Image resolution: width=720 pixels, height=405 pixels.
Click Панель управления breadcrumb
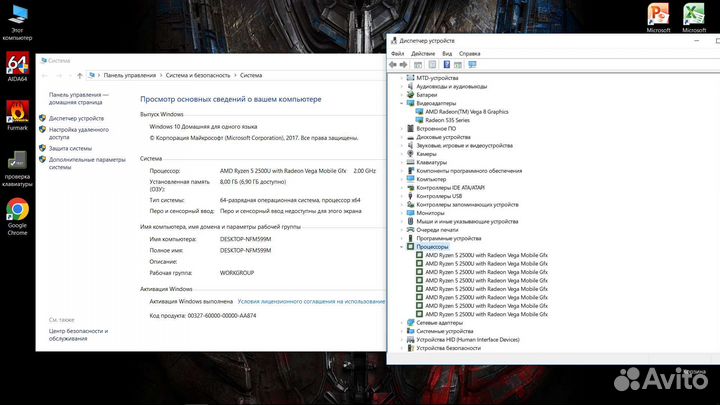click(x=129, y=75)
